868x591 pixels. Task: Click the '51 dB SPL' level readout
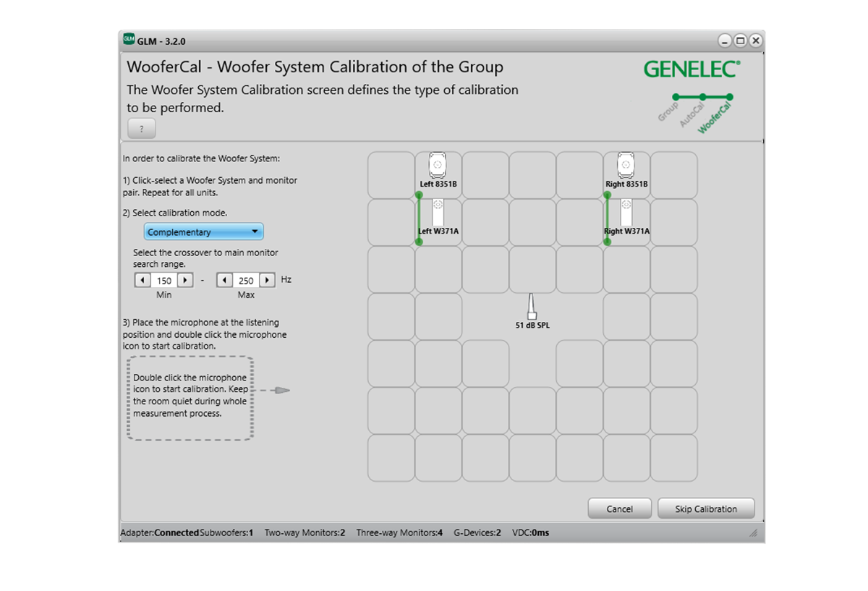click(x=532, y=326)
